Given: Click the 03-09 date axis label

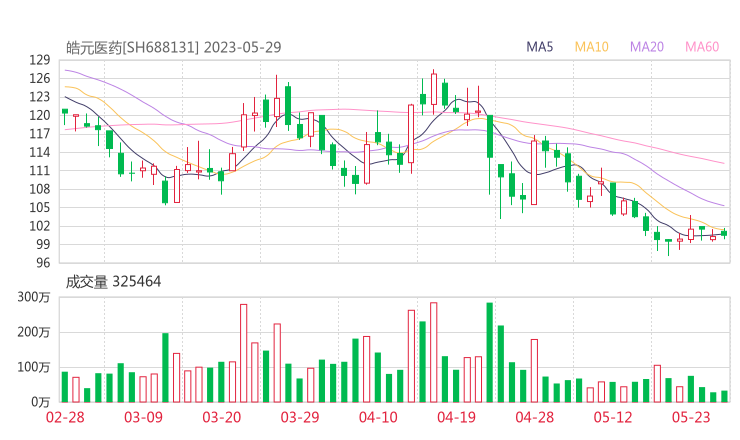Looking at the screenshot, I should 143,417.
